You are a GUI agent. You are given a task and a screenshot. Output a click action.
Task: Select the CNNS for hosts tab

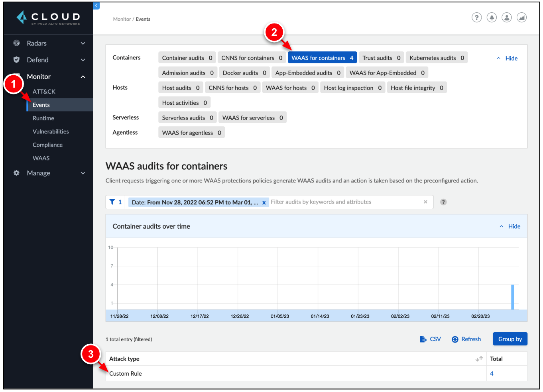click(233, 88)
